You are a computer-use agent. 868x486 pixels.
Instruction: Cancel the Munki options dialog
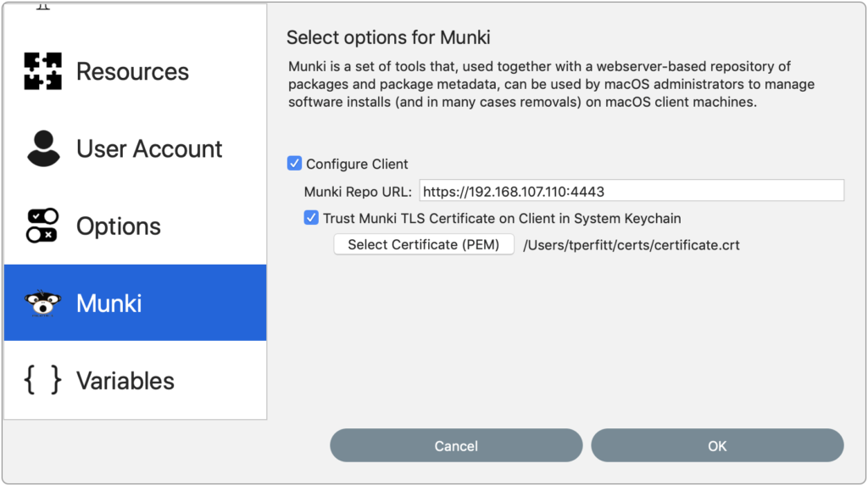[x=456, y=445]
